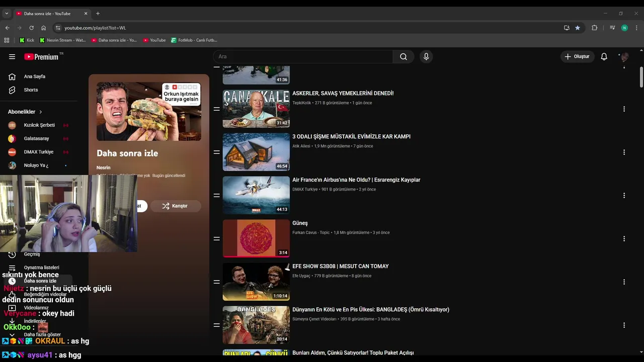Image resolution: width=644 pixels, height=362 pixels.
Task: Open a new browser tab
Action: click(x=98, y=14)
